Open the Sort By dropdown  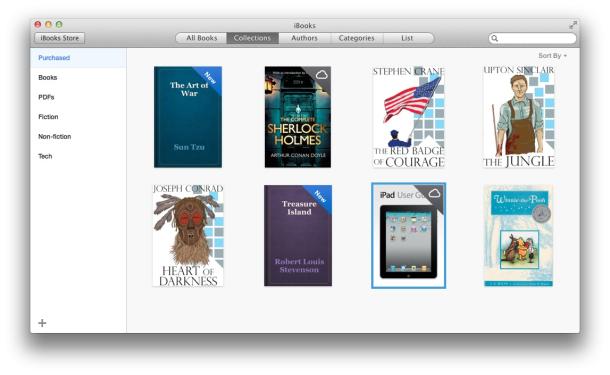552,56
